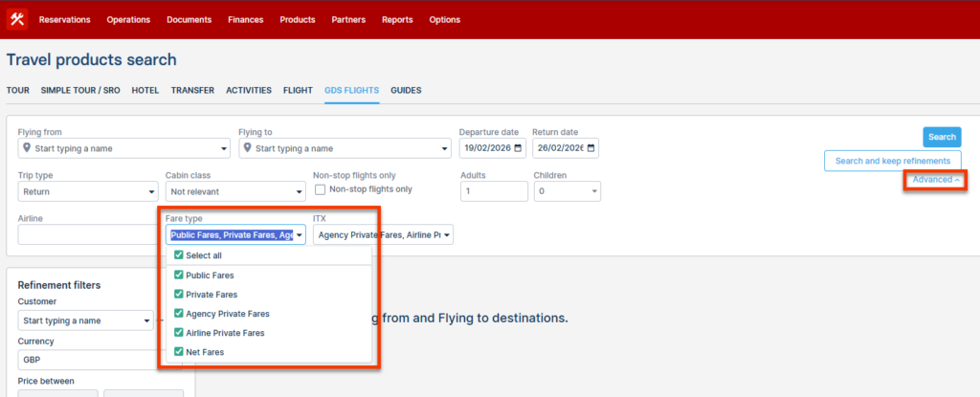Image resolution: width=980 pixels, height=397 pixels.
Task: Deselect Airline Private Fares checkbox
Action: pyautogui.click(x=179, y=333)
